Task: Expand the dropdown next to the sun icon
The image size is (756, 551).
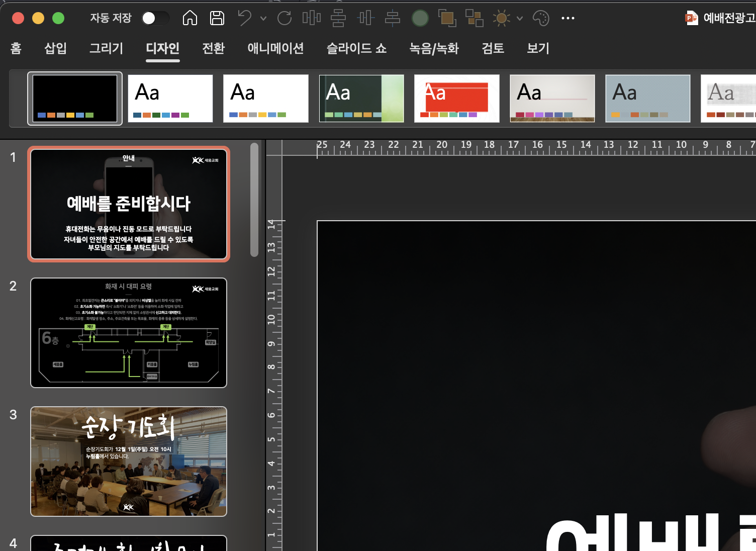Action: 520,18
